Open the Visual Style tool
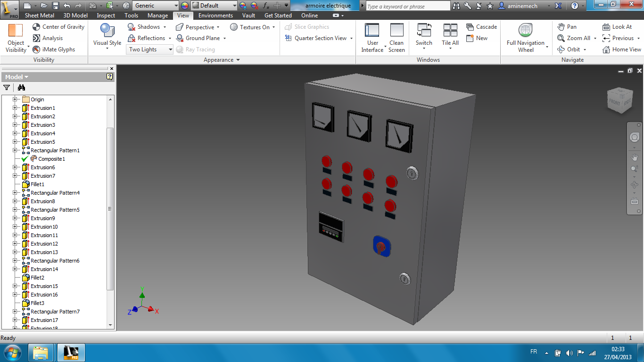 [107, 32]
